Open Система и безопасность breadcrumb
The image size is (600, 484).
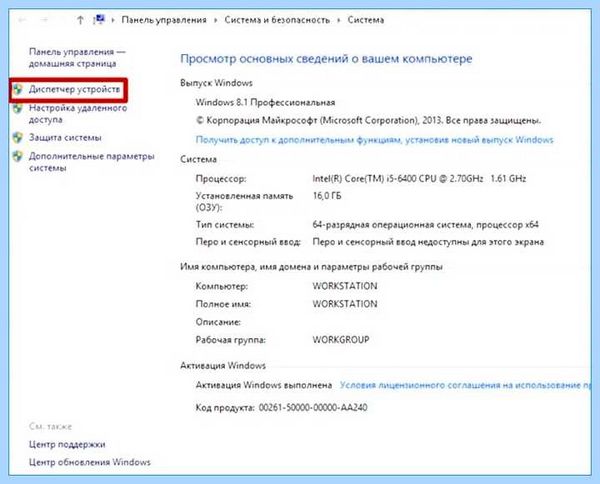277,20
